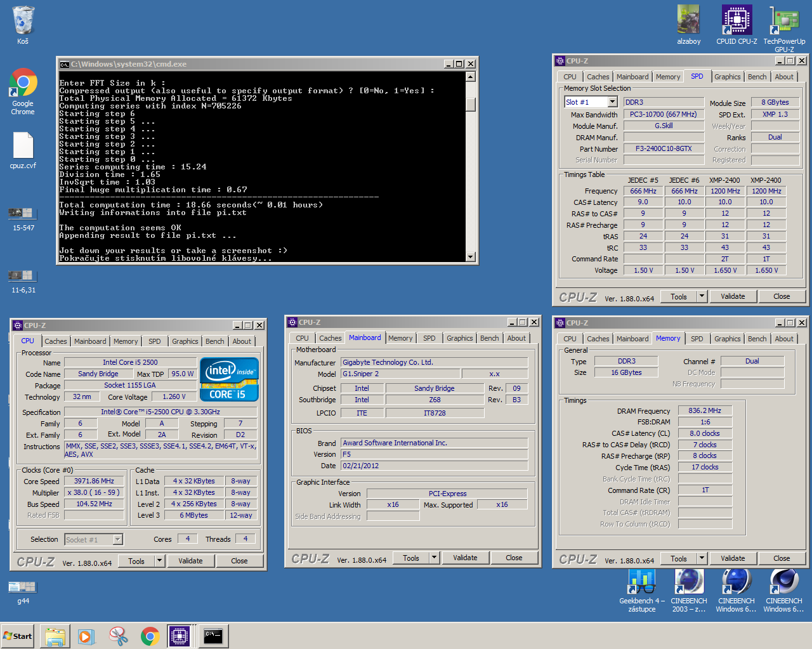Image resolution: width=812 pixels, height=649 pixels.
Task: Click BIOS Brand Award Software International Inc.
Action: point(434,443)
